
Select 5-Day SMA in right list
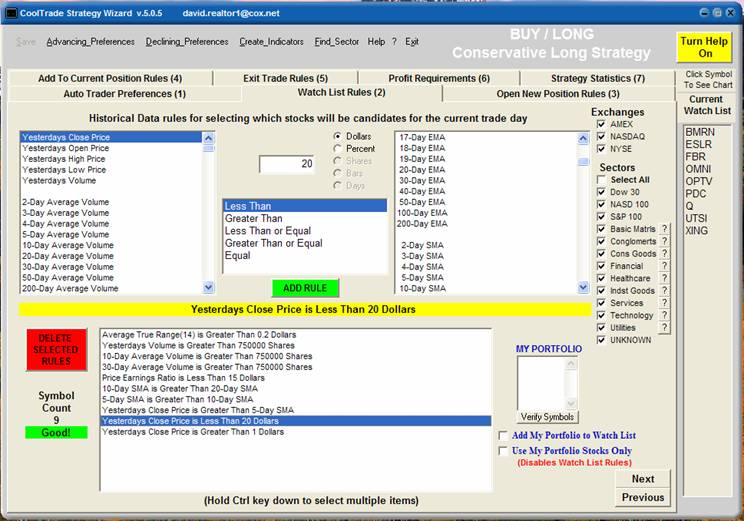(486, 278)
